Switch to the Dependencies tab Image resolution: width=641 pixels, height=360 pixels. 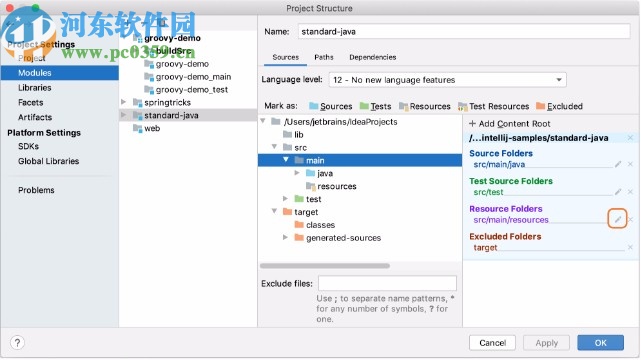tap(372, 57)
